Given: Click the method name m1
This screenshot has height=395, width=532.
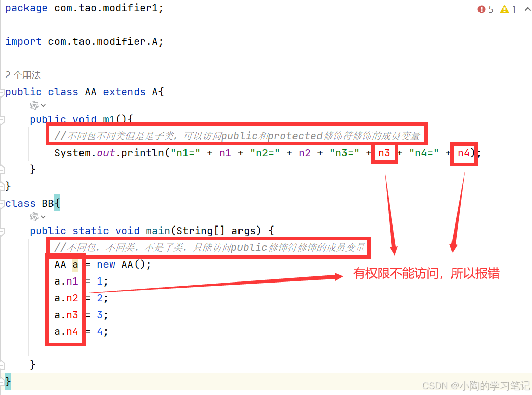Looking at the screenshot, I should pyautogui.click(x=109, y=119).
